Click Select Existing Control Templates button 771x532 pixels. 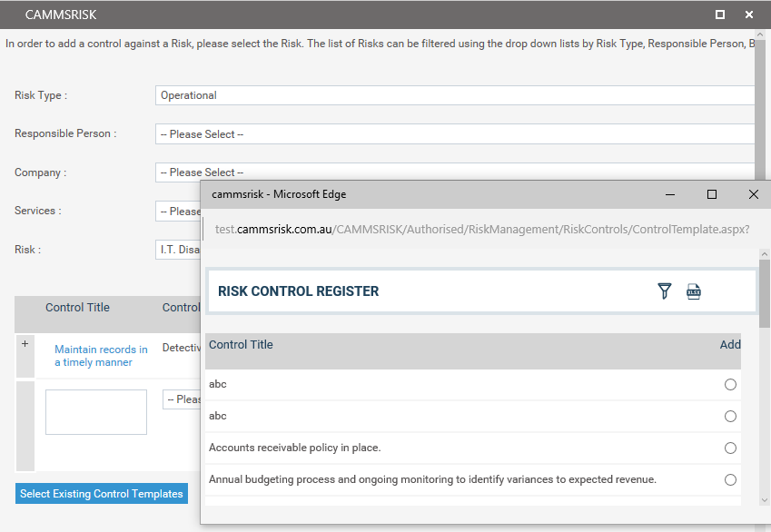102,494
